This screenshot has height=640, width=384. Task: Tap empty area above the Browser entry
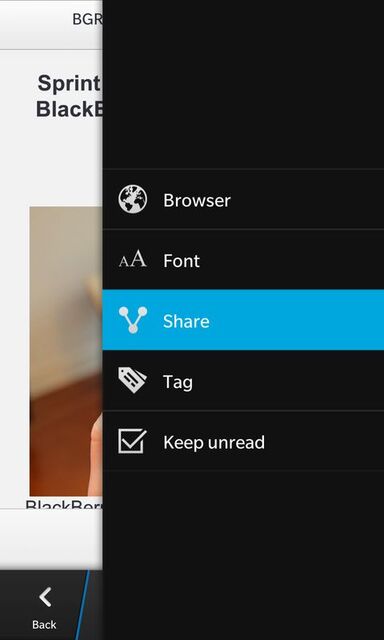point(243,84)
